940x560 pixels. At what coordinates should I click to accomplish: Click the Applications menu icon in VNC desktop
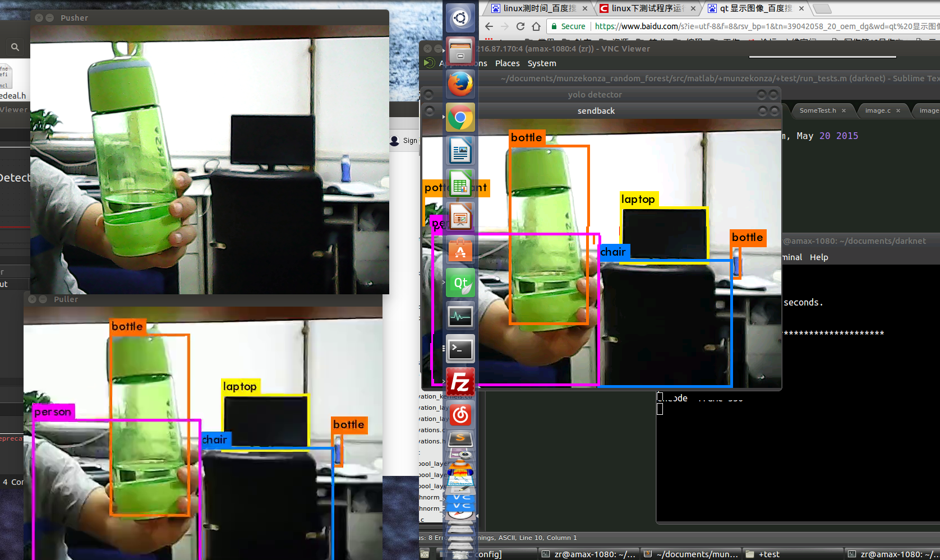tap(429, 63)
